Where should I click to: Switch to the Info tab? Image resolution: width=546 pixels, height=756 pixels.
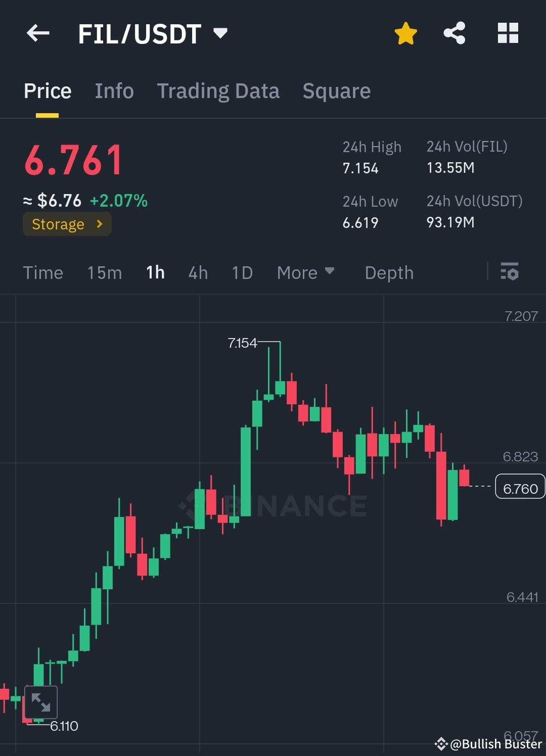click(114, 91)
